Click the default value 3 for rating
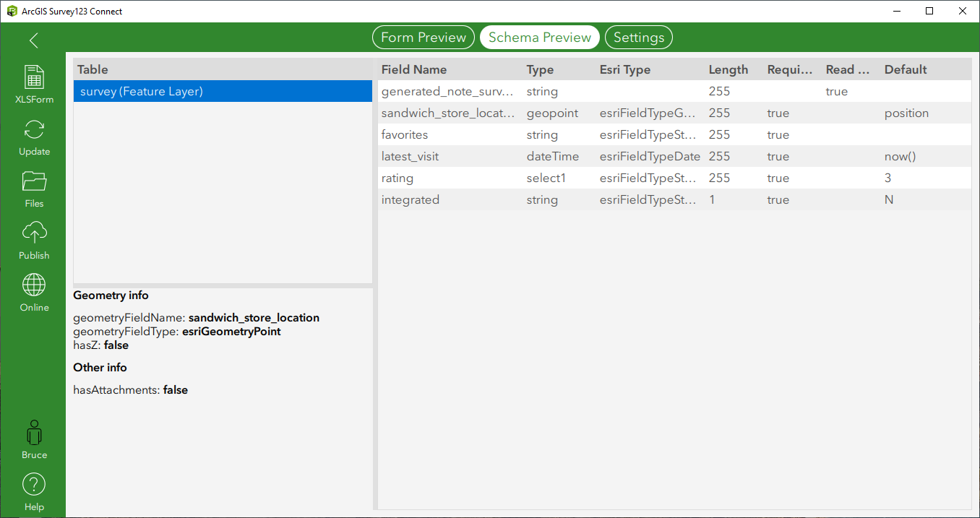This screenshot has width=980, height=518. [x=888, y=178]
